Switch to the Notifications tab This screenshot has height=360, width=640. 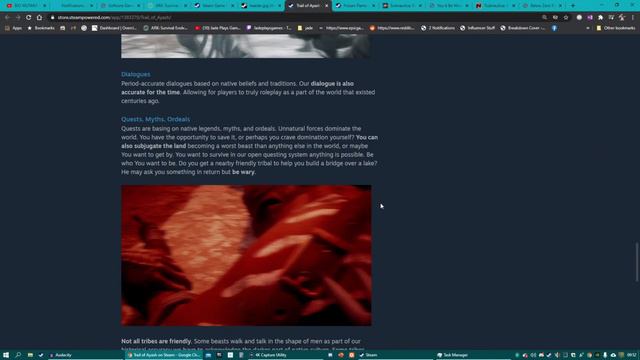point(72,6)
